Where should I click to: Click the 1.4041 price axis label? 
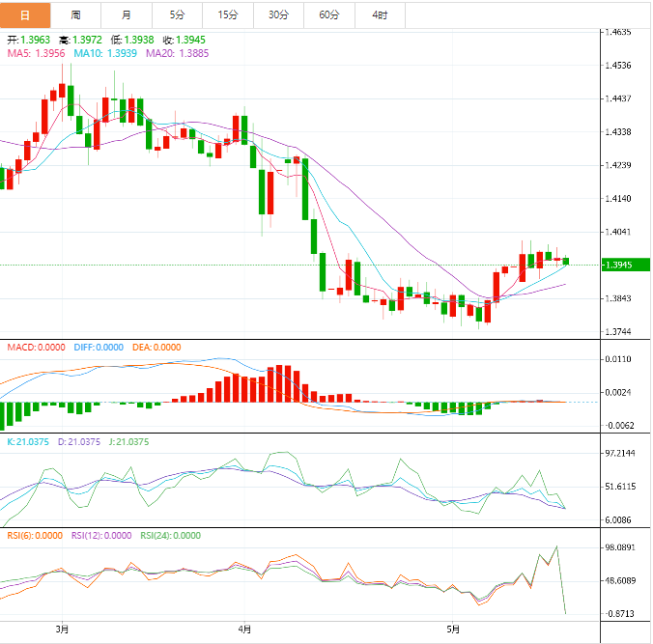618,232
